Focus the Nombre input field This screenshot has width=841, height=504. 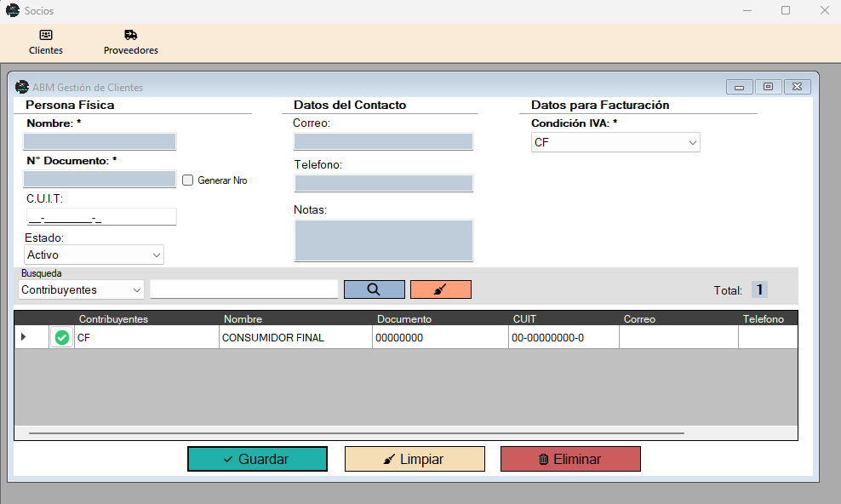click(x=100, y=141)
